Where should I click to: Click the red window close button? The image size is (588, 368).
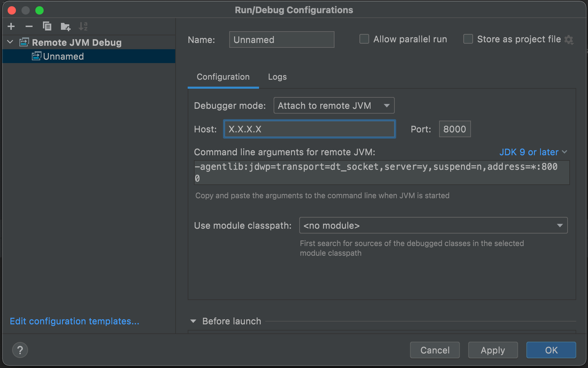pos(12,10)
